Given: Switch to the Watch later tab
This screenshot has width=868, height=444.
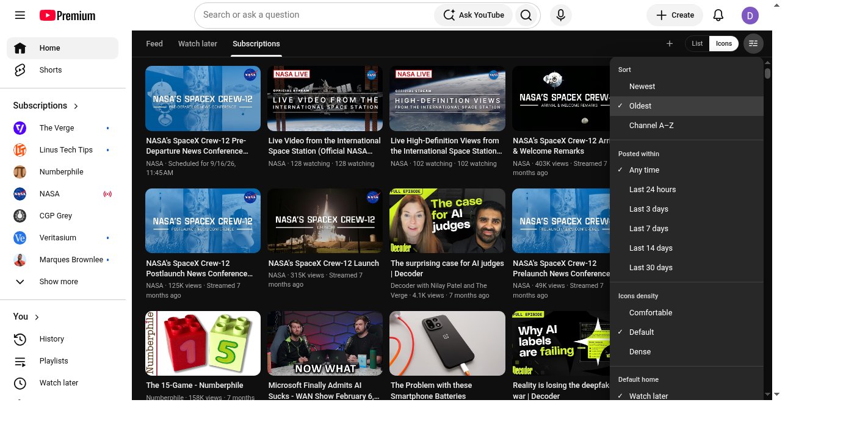Looking at the screenshot, I should click(198, 44).
